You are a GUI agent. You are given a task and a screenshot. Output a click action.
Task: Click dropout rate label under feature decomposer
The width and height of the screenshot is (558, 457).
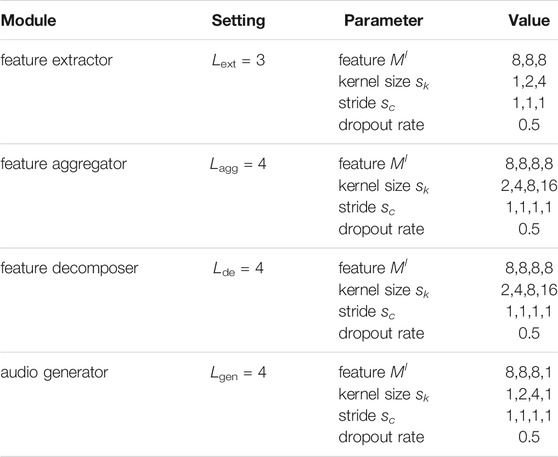[381, 333]
